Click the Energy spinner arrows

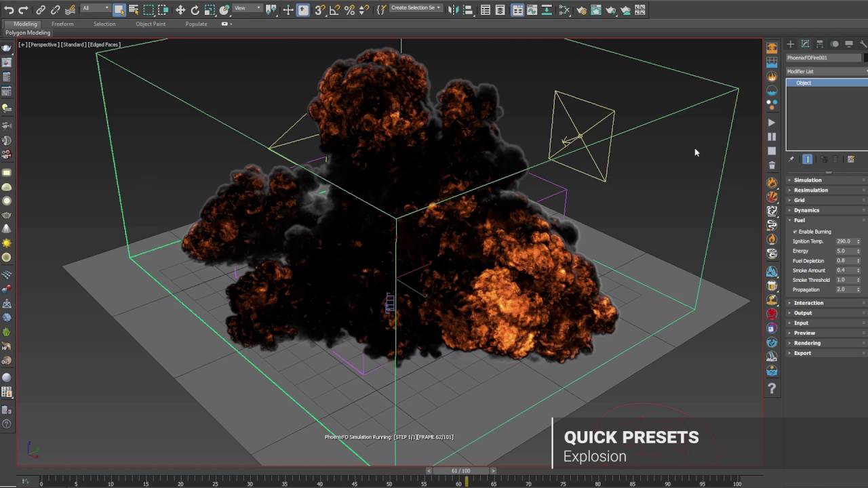(859, 251)
